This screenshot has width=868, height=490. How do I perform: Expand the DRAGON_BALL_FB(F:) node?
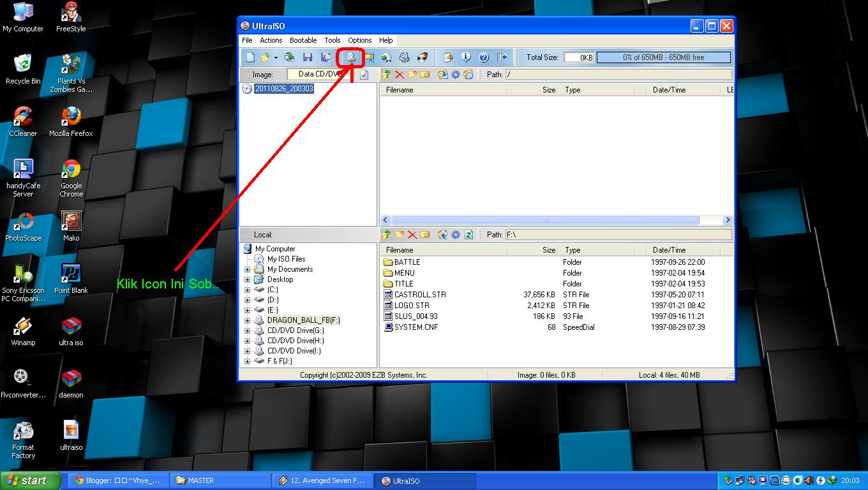tap(248, 320)
